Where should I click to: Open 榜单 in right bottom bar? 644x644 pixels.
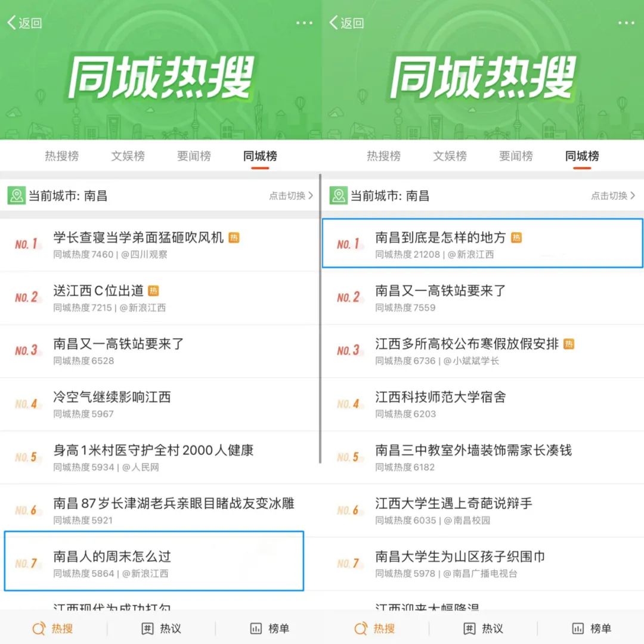coord(592,628)
